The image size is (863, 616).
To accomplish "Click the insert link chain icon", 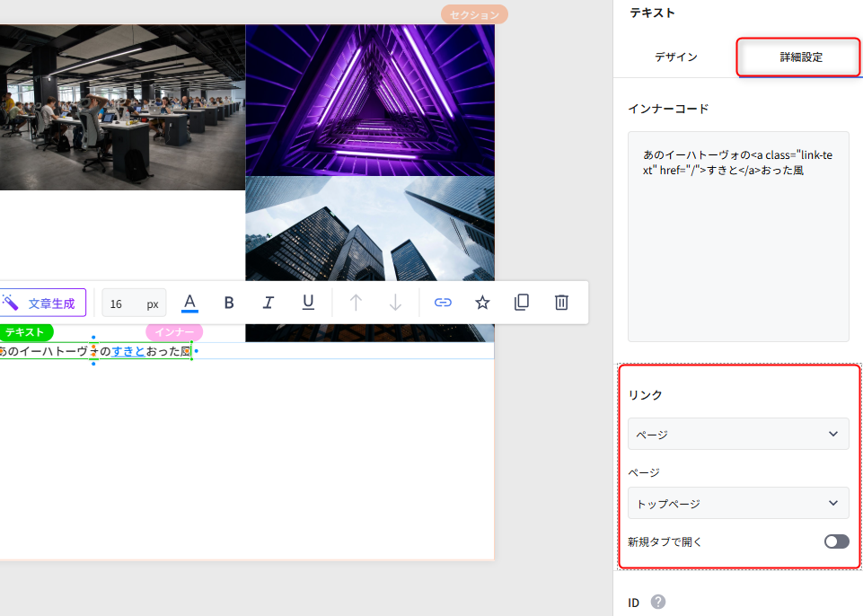I will point(442,303).
